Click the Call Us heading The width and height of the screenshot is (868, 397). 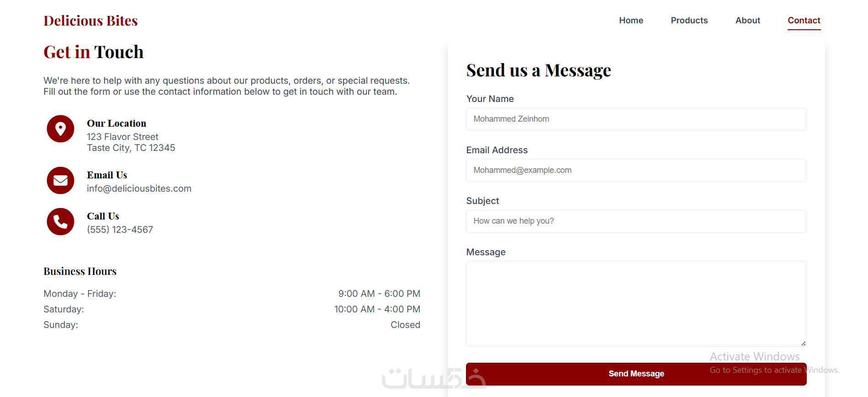[x=103, y=216]
